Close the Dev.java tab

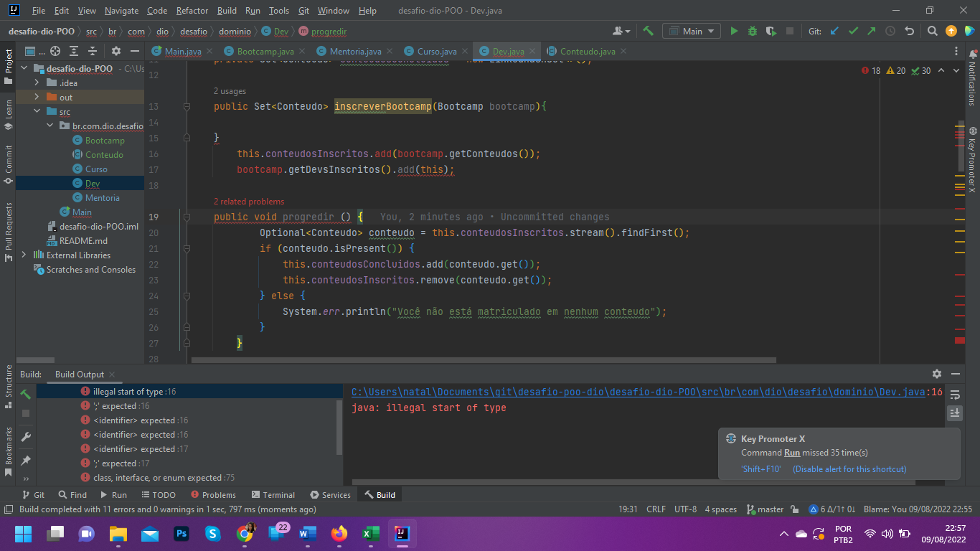532,52
